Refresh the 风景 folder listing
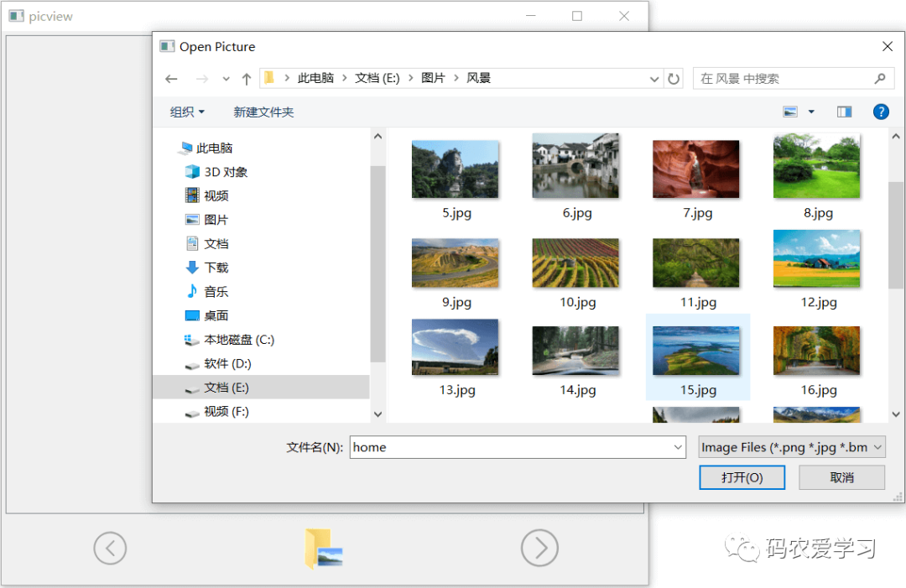This screenshot has height=588, width=906. coord(674,79)
